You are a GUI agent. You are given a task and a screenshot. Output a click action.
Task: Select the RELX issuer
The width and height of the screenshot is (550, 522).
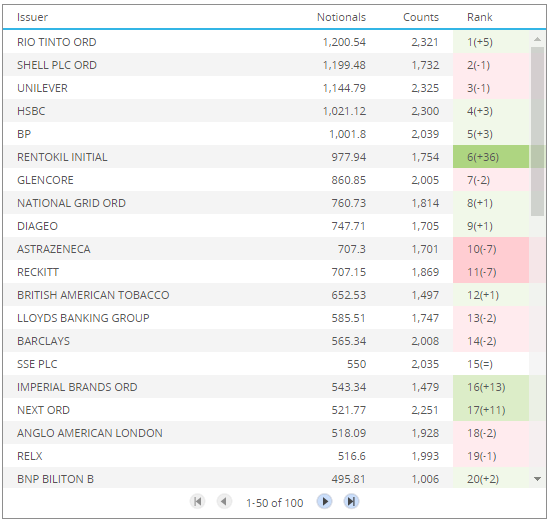click(30, 456)
